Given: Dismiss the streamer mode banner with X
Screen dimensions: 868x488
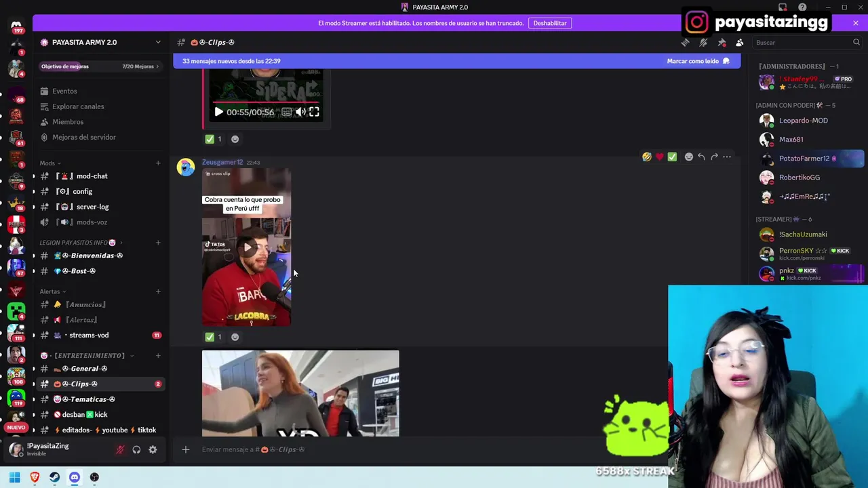Looking at the screenshot, I should click(856, 23).
